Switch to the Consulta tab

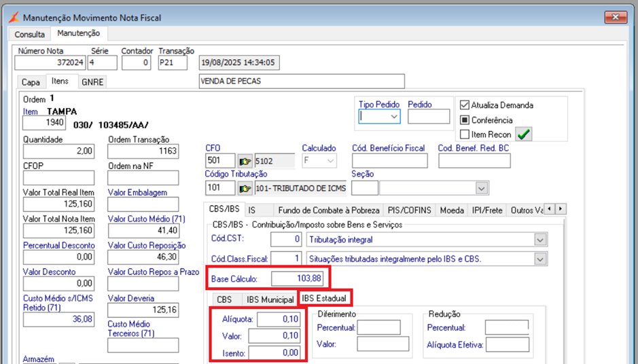(30, 35)
